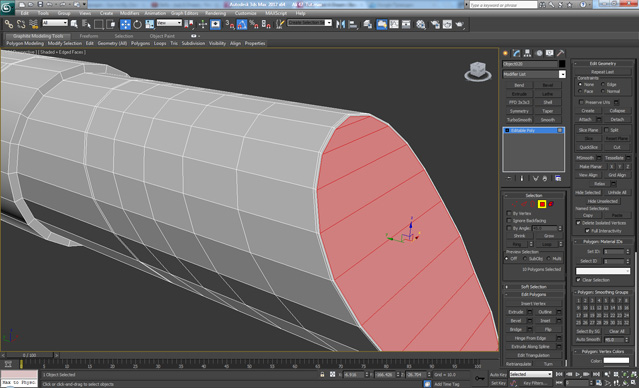The width and height of the screenshot is (639, 388).
Task: Select the Link tool in main toolbar
Action: [8, 24]
